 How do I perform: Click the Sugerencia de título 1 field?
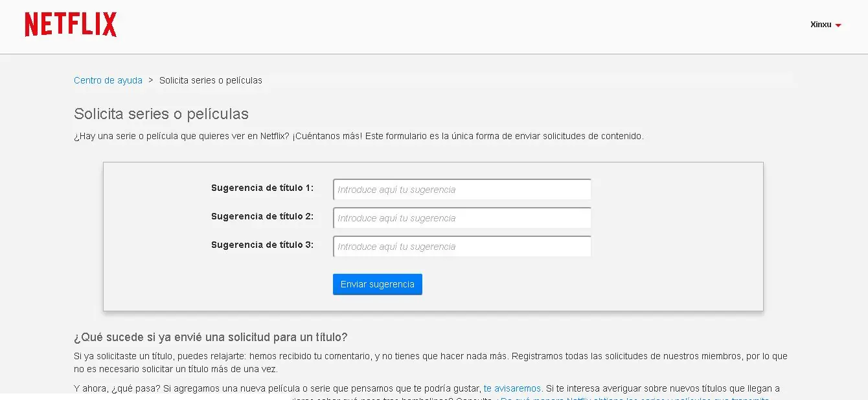462,190
